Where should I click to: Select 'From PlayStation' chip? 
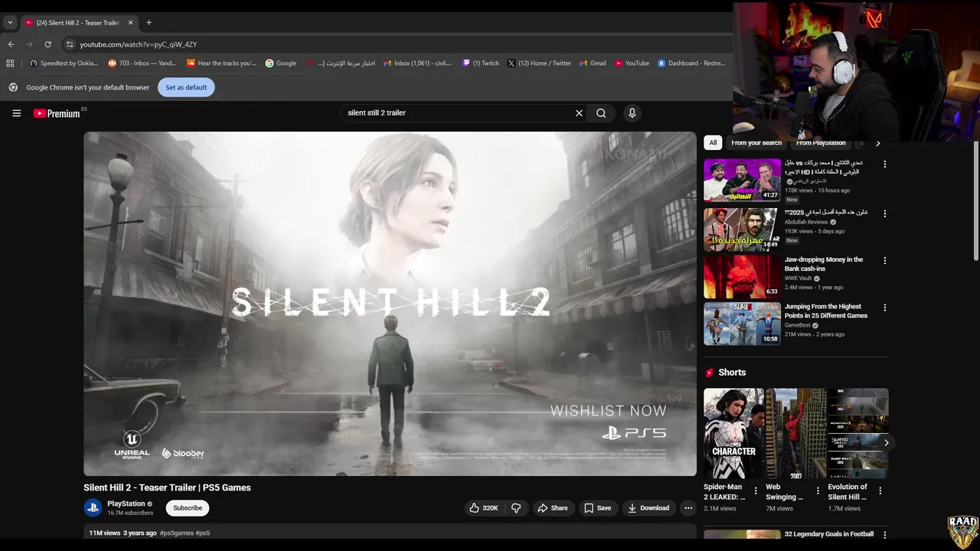821,143
